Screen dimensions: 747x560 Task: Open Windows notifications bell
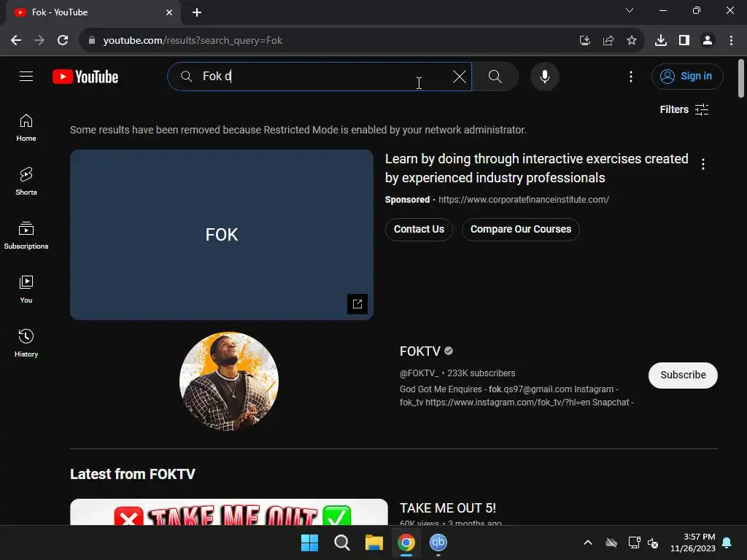pos(727,542)
